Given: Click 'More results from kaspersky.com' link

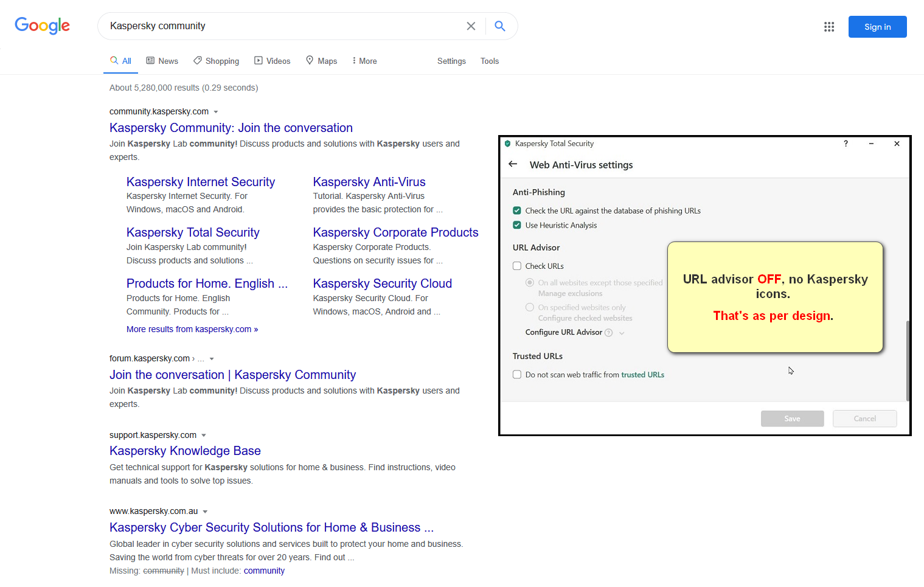Looking at the screenshot, I should point(192,329).
